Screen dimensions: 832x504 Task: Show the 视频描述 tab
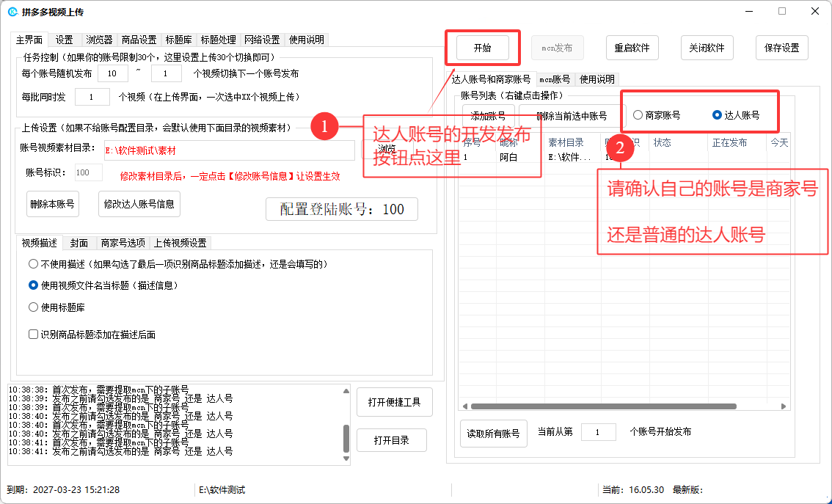40,243
